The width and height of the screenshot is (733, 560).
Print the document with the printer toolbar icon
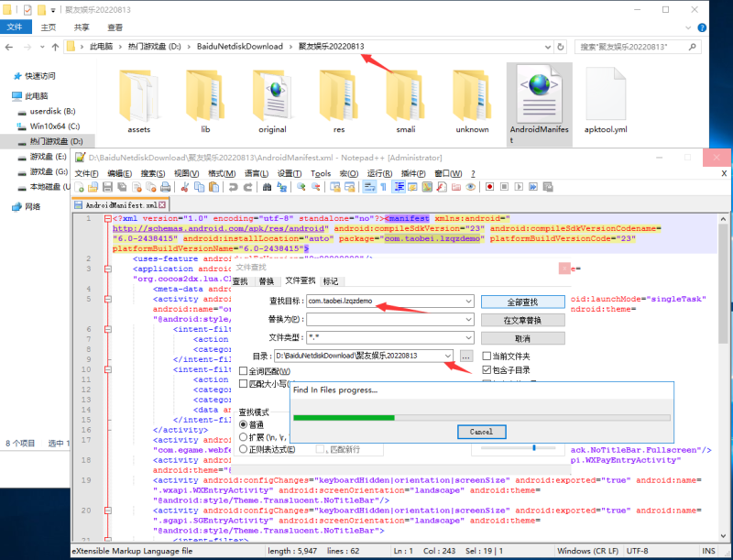[x=164, y=188]
